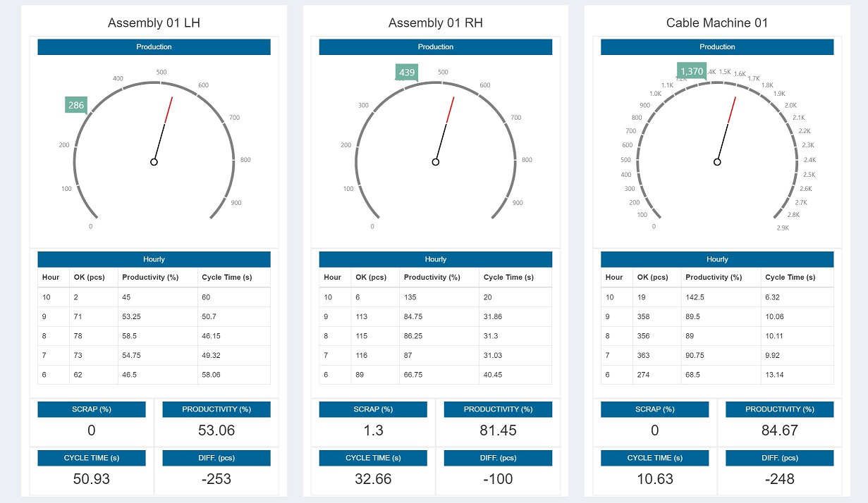Click the -248 difference value
The width and height of the screenshot is (868, 503).
[x=779, y=479]
